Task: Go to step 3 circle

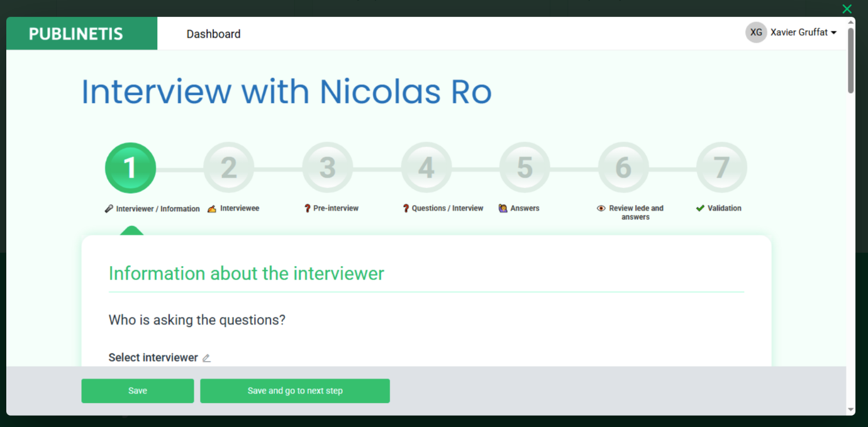Action: pos(328,168)
